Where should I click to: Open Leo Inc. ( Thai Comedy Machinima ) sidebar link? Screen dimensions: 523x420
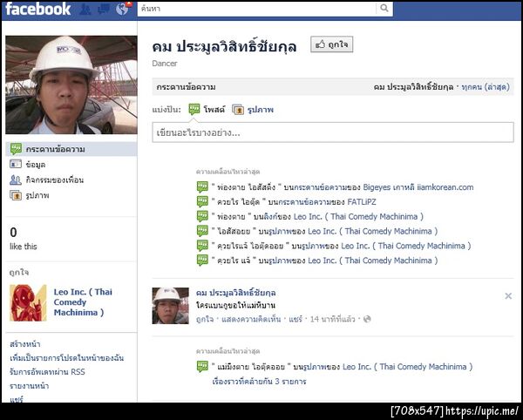(83, 302)
